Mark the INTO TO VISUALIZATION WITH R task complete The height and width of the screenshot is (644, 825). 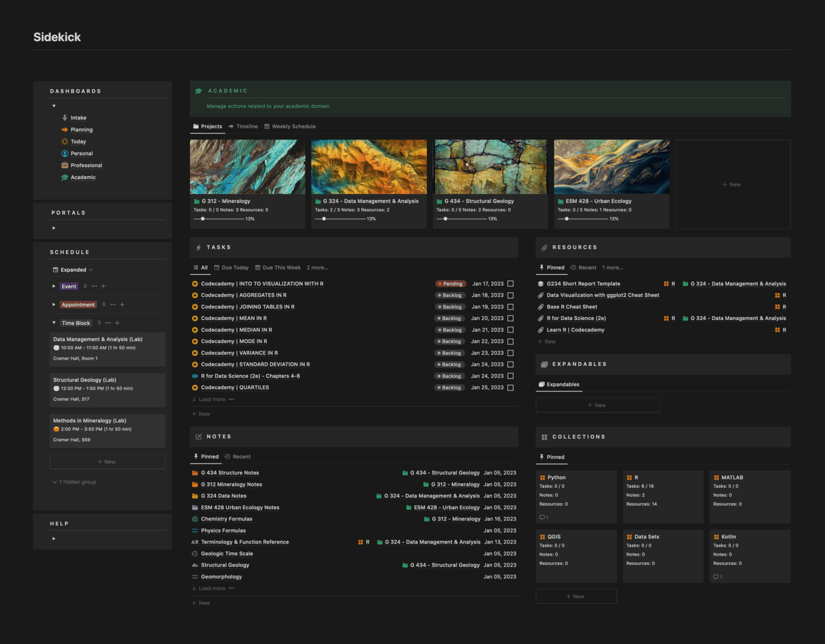click(x=510, y=284)
